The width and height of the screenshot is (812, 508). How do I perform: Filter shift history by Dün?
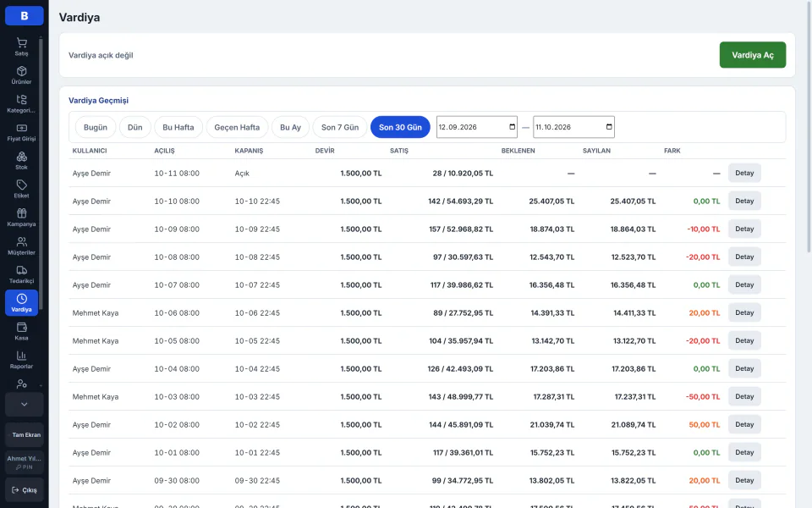[x=135, y=127]
